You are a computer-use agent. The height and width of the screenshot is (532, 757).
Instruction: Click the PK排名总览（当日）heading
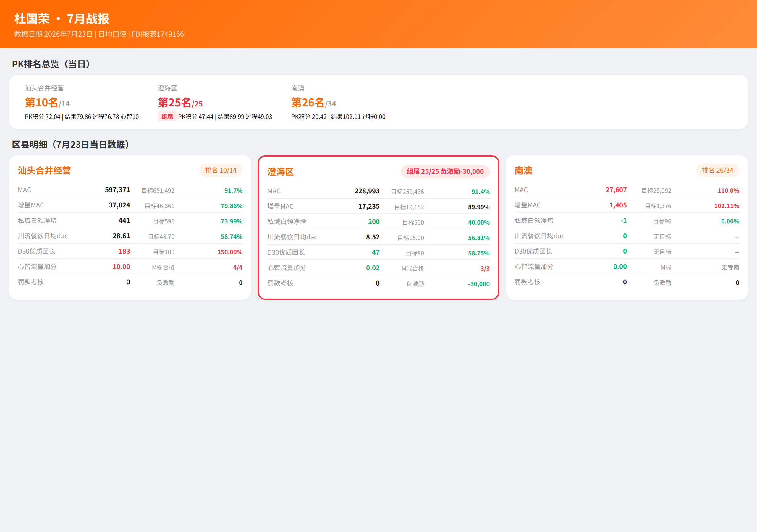click(51, 64)
